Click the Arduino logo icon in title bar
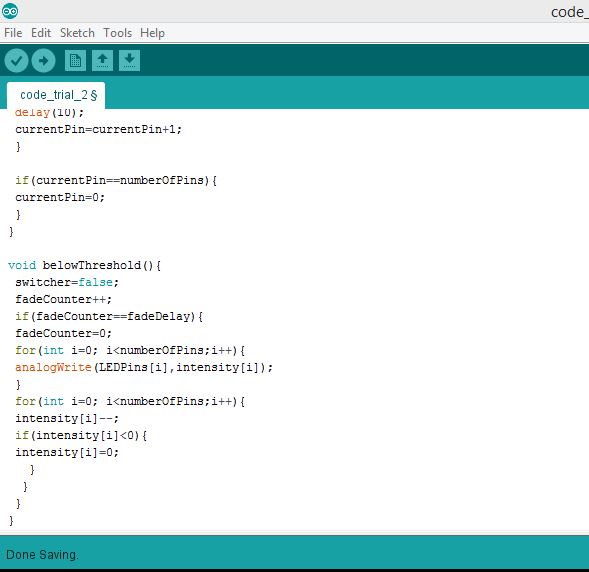Screen dimensions: 589x572 tap(10, 11)
